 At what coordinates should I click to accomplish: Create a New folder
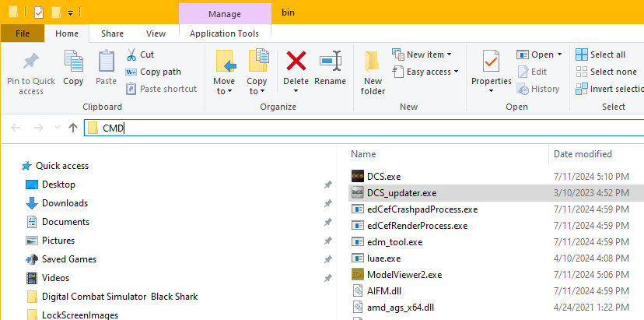click(373, 73)
